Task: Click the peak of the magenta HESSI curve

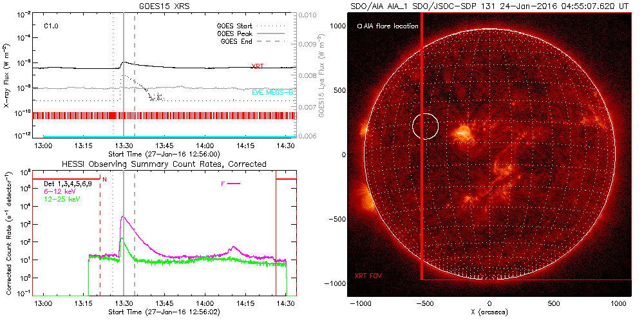Action: 122,218
